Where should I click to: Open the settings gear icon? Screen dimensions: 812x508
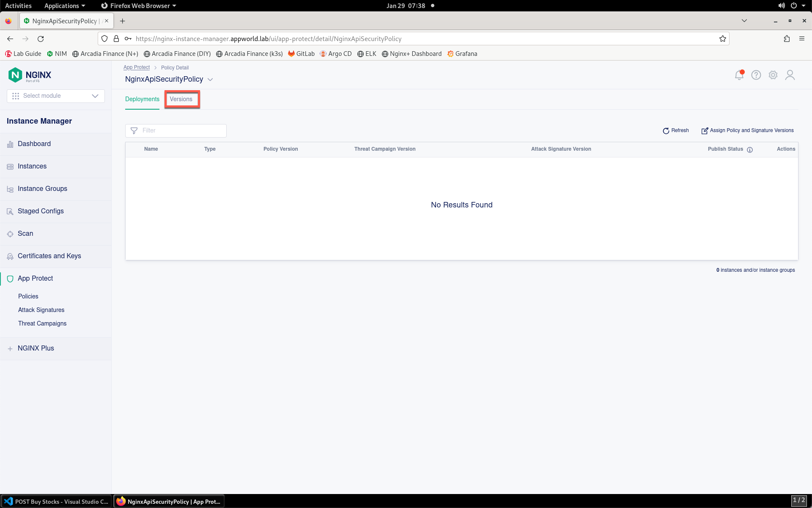pos(773,75)
